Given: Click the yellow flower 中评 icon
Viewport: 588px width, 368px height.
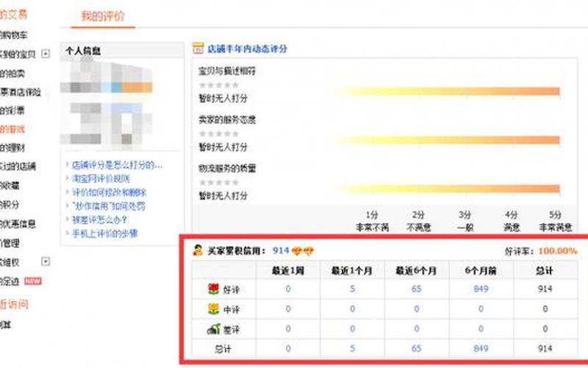Looking at the screenshot, I should click(x=213, y=308).
